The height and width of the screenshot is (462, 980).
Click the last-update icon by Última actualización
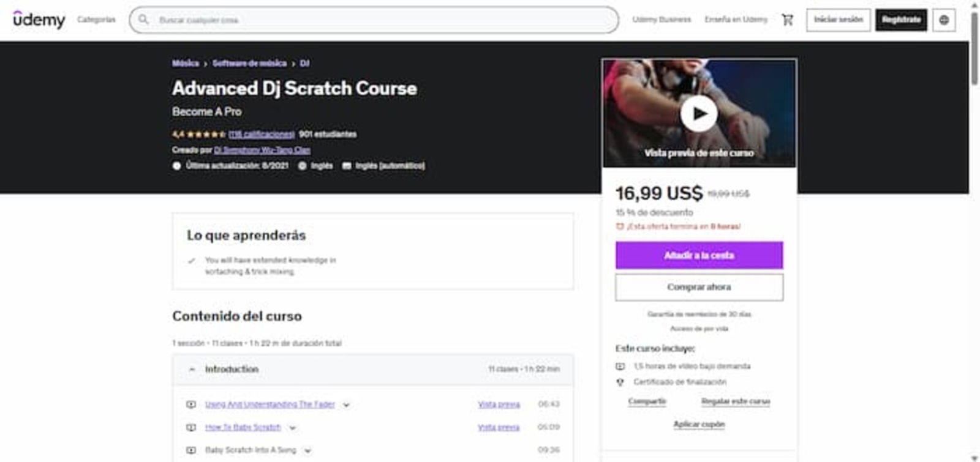tap(176, 166)
